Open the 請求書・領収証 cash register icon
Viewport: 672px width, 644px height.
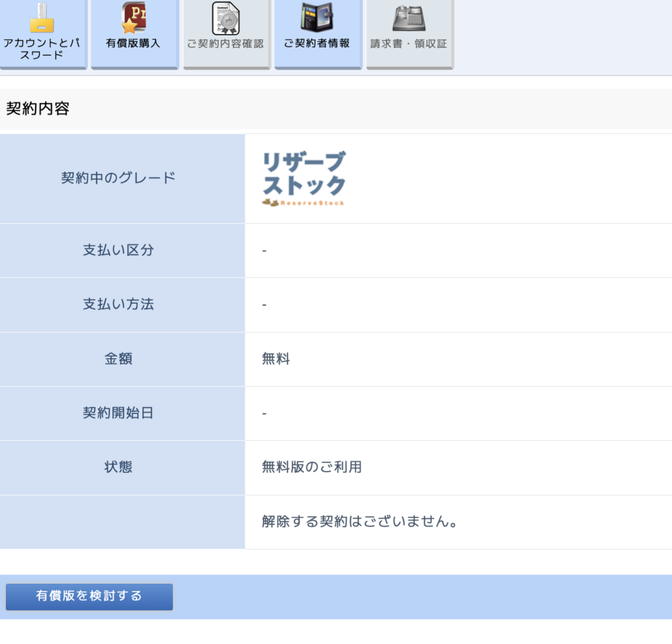pyautogui.click(x=409, y=18)
